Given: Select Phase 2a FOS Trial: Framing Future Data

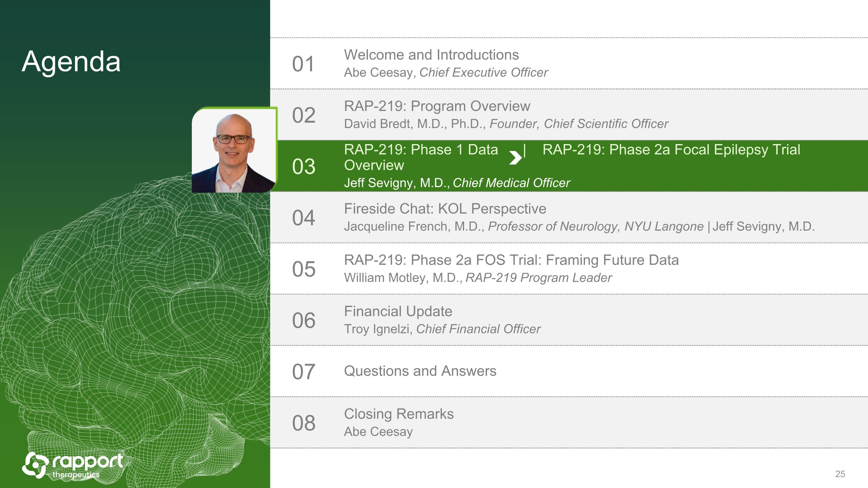Looking at the screenshot, I should pyautogui.click(x=511, y=260).
